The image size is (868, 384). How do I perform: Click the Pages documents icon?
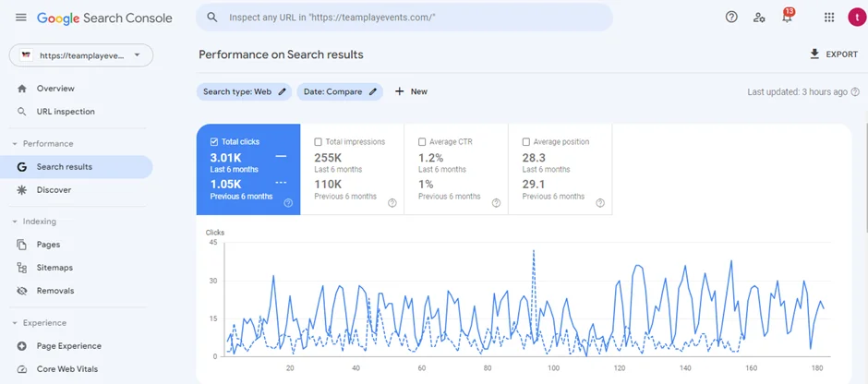(x=22, y=245)
